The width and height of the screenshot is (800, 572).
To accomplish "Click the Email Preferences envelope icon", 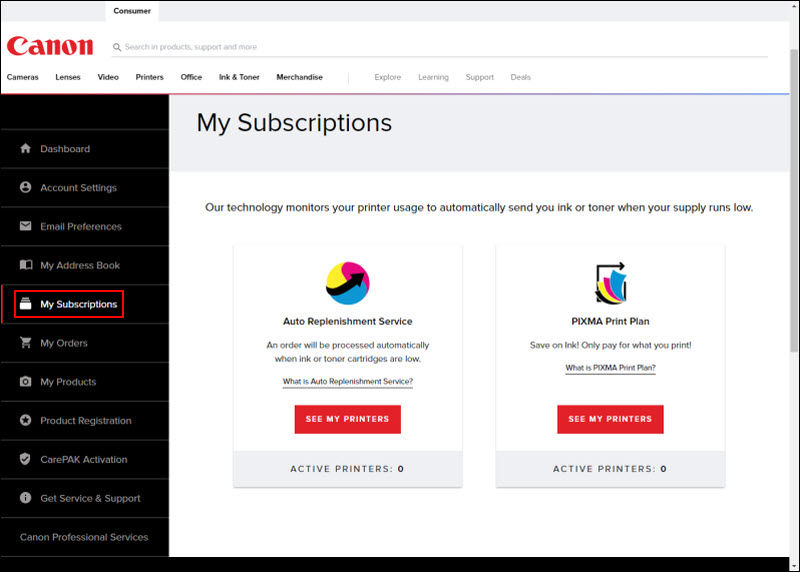I will tap(26, 227).
